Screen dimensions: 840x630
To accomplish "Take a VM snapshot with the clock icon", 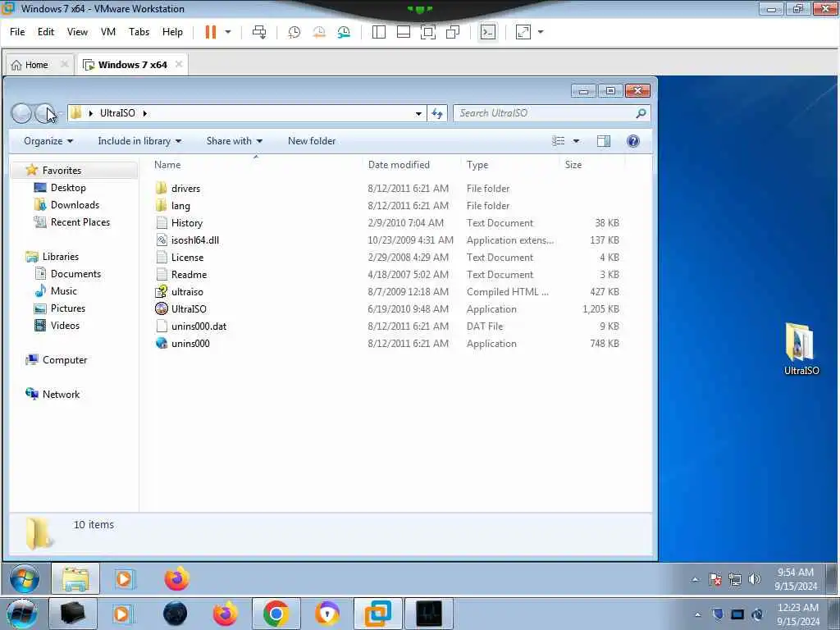I will 294,32.
